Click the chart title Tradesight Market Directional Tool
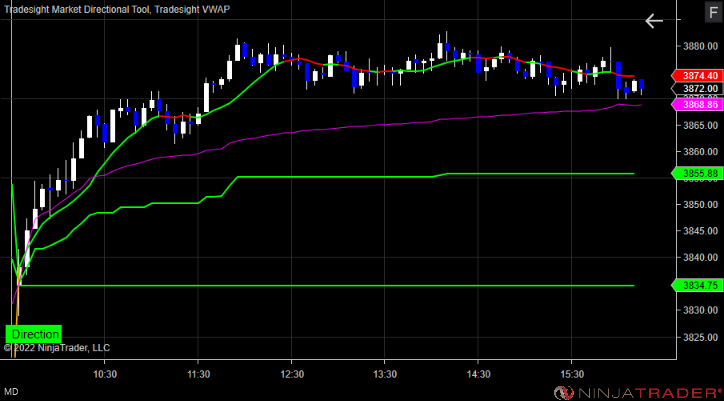724x401 pixels. coord(76,9)
